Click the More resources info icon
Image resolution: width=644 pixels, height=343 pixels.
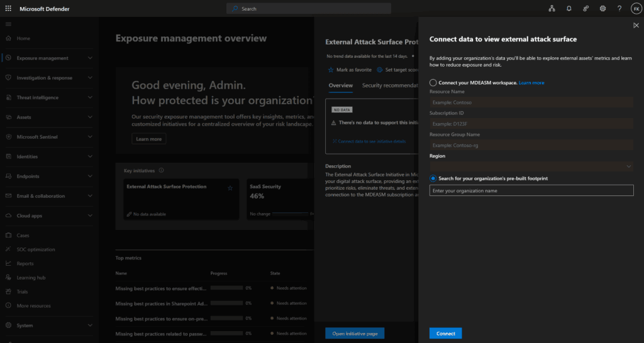coord(8,306)
